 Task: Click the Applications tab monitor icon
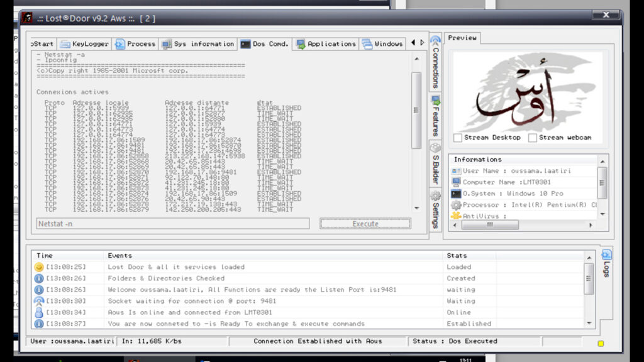point(301,44)
